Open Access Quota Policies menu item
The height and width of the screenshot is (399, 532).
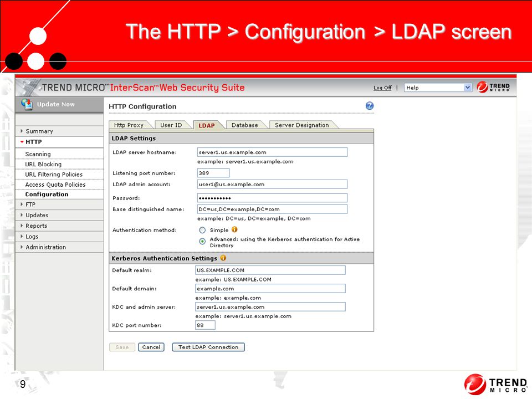click(x=55, y=185)
